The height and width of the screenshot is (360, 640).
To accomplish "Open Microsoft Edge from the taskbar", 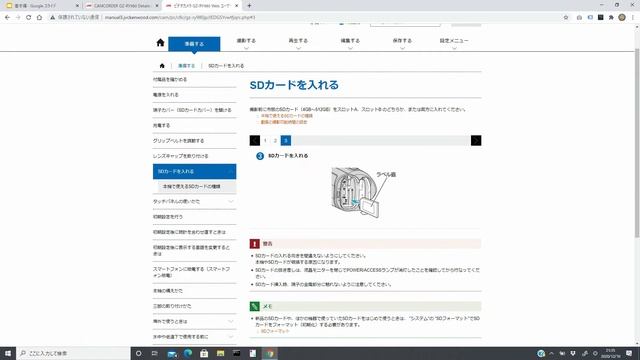I will [x=188, y=353].
